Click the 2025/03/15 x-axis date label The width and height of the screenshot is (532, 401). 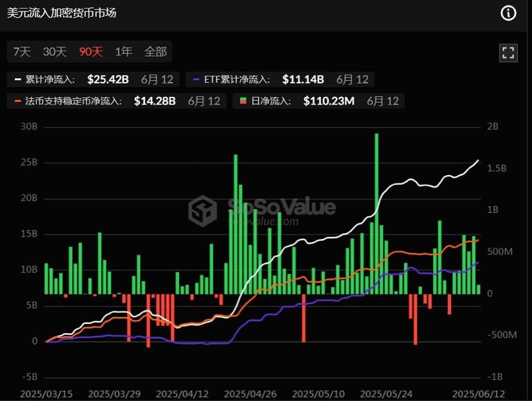point(46,394)
